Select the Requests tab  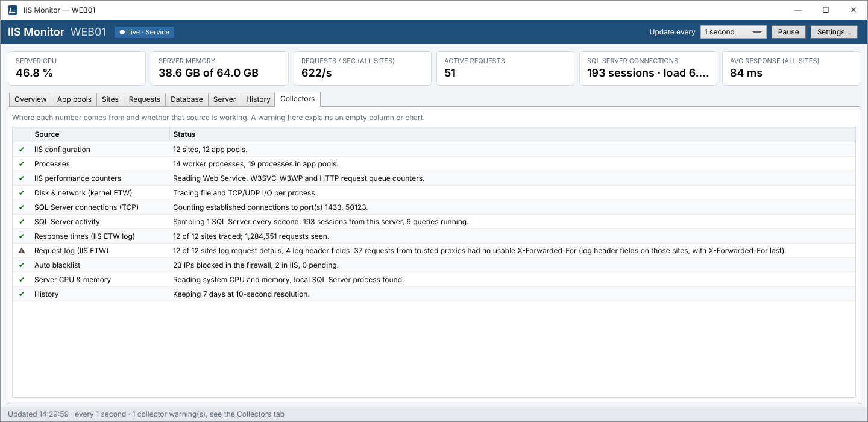tap(145, 99)
